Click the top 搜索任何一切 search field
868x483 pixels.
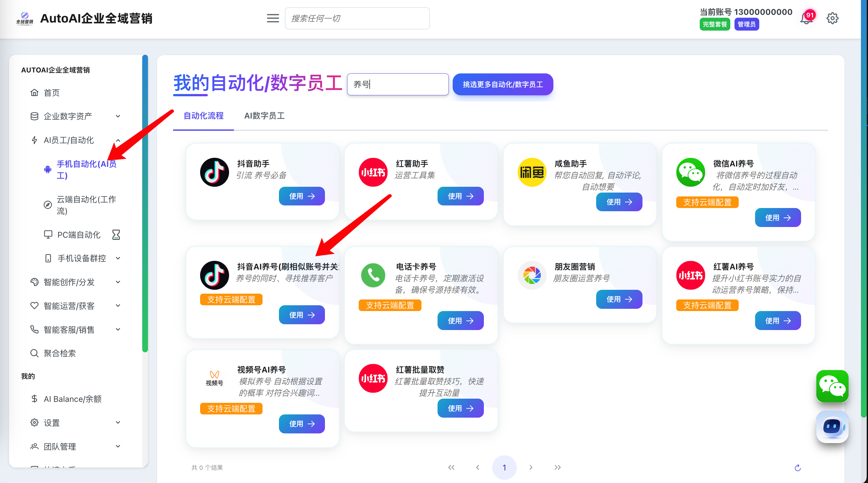(357, 18)
